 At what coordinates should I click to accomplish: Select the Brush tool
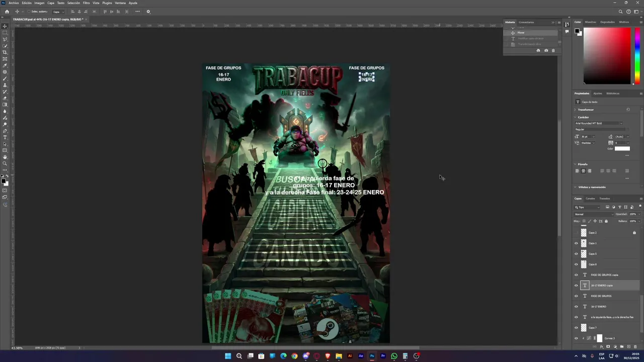tap(5, 78)
